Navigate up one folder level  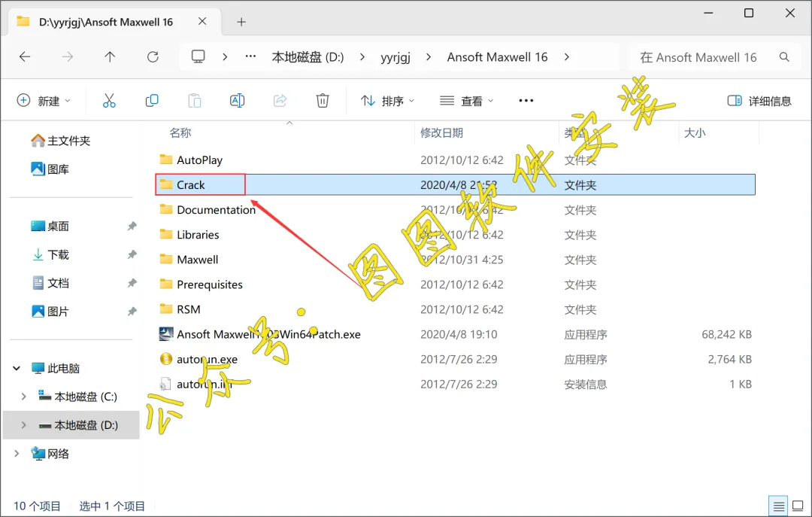pos(110,57)
